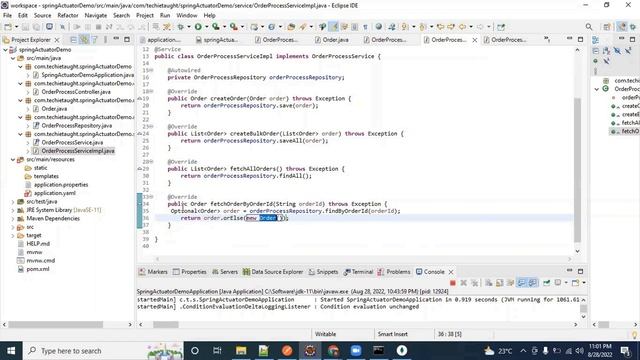Select OrderProcessController.java file
Screen dimensions: 640x360
point(76,92)
